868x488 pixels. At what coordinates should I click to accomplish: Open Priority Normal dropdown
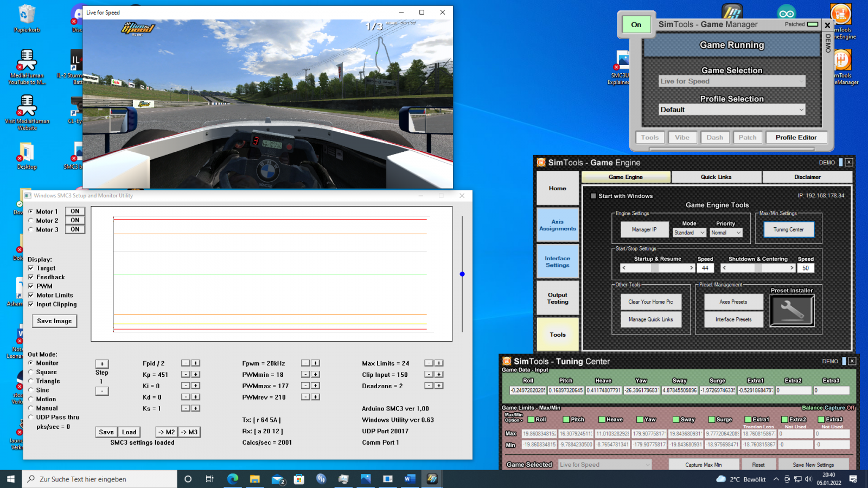point(726,233)
